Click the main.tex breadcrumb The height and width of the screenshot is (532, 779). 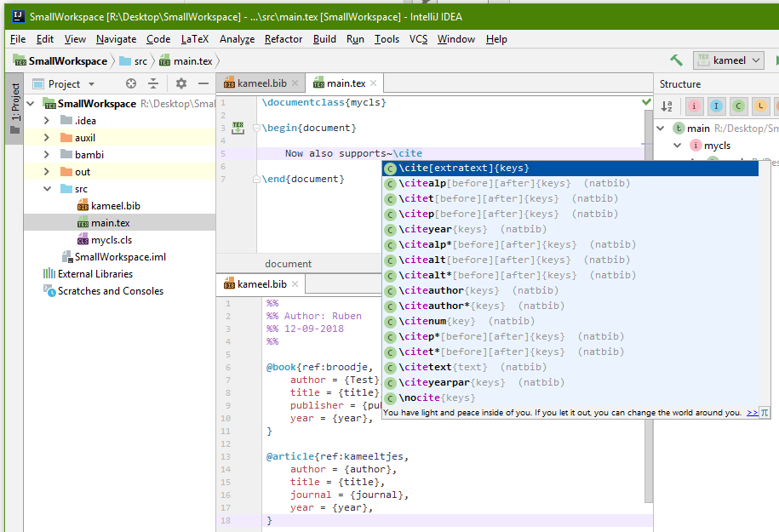(x=186, y=61)
